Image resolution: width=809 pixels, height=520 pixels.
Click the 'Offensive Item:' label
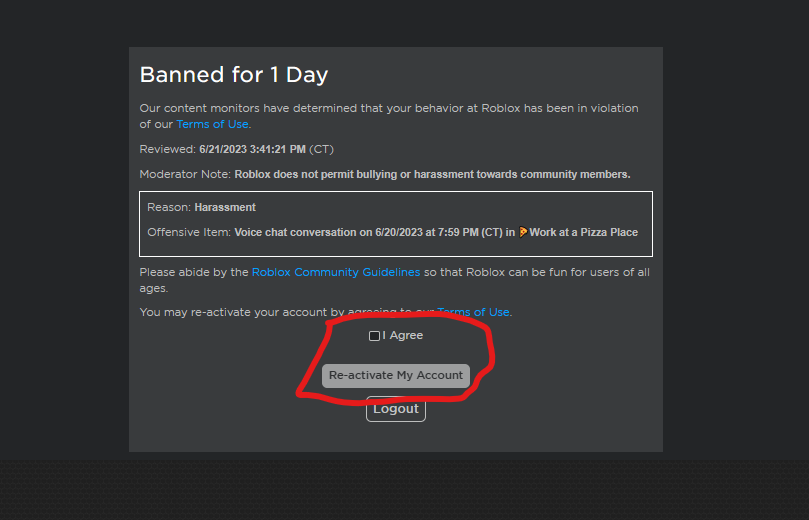[x=189, y=232]
